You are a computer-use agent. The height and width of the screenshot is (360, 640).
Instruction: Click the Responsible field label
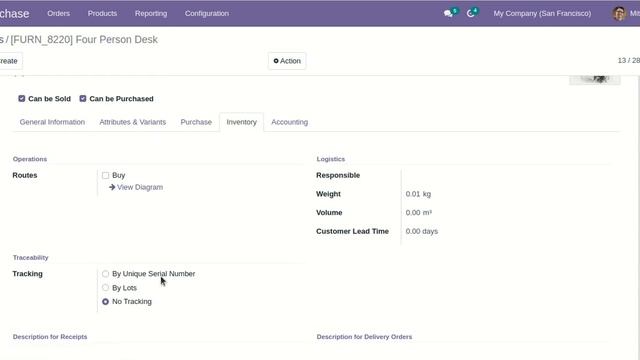338,176
